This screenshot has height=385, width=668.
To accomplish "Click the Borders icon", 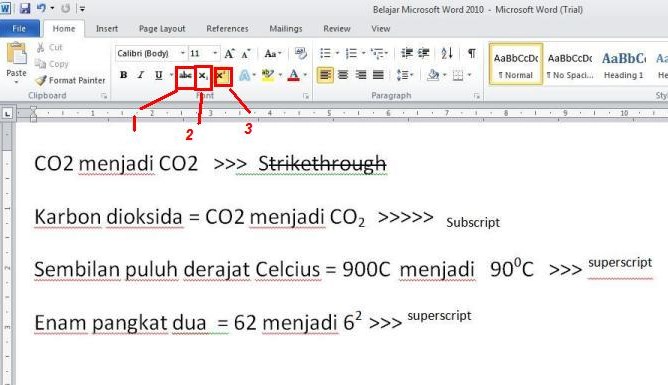I will click(458, 75).
